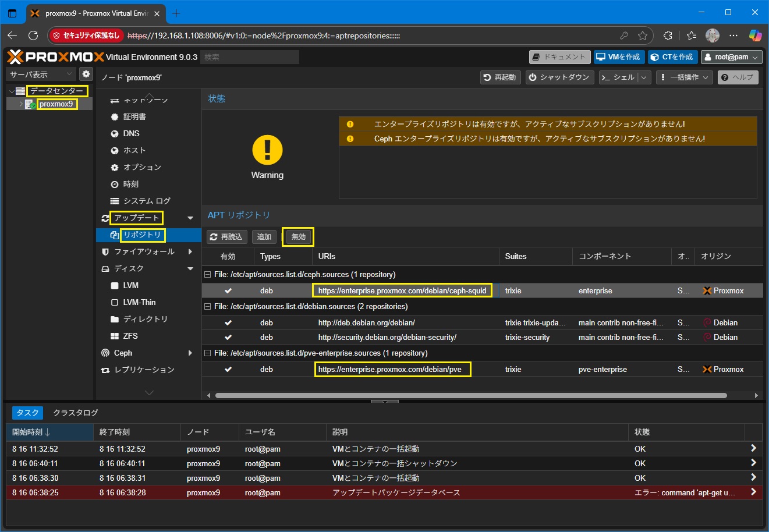The height and width of the screenshot is (532, 769).
Task: Open browser extensions puzzle icon
Action: (x=668, y=36)
